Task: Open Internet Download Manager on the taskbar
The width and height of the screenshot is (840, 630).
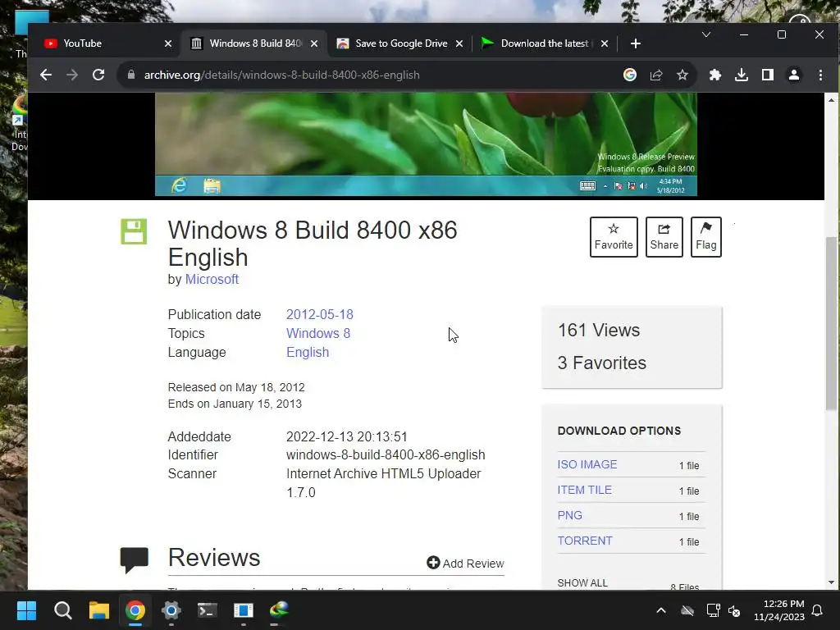Action: pyautogui.click(x=279, y=610)
